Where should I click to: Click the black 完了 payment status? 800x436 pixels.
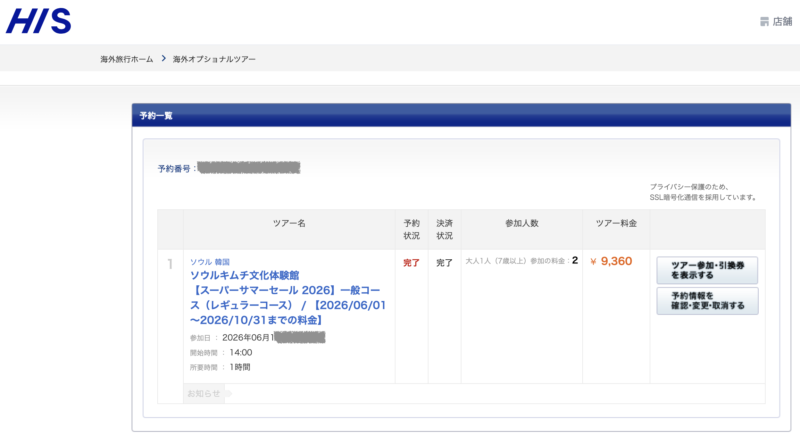click(x=444, y=263)
